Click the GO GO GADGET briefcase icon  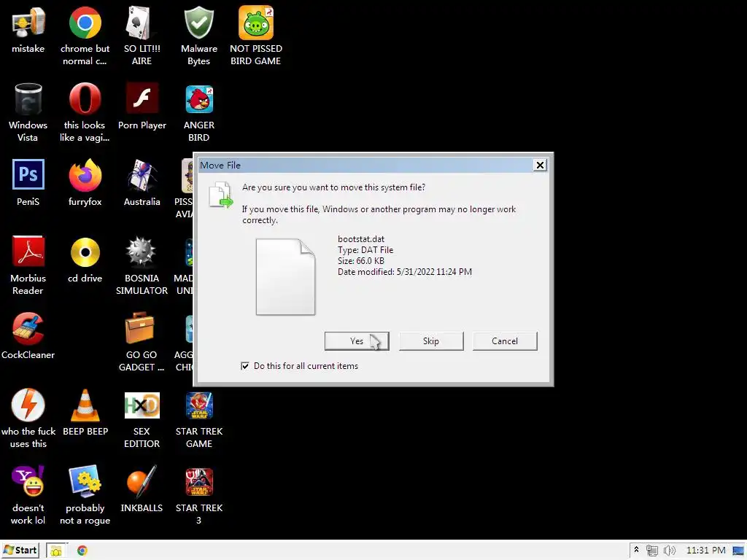tap(139, 327)
